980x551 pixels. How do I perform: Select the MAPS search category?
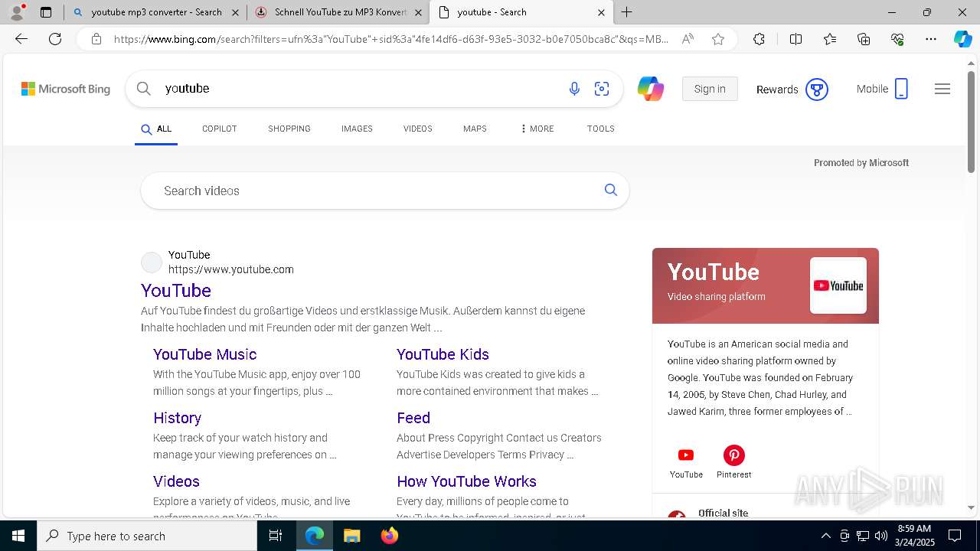coord(475,129)
